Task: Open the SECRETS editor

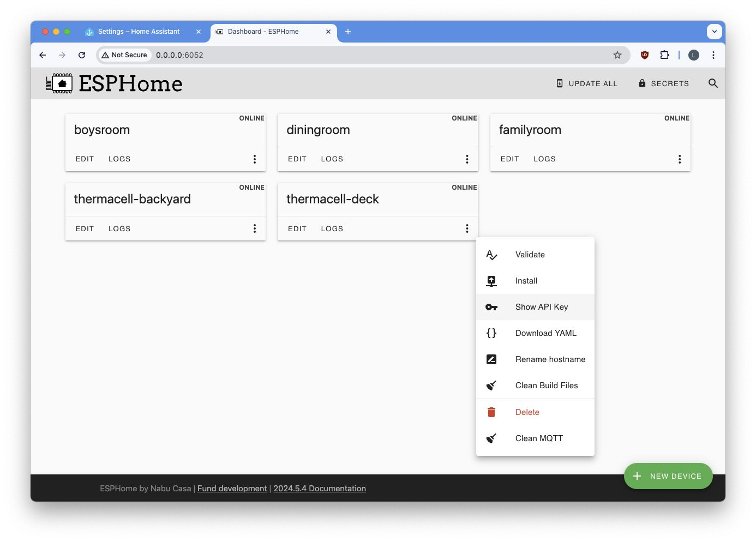Action: pos(664,83)
